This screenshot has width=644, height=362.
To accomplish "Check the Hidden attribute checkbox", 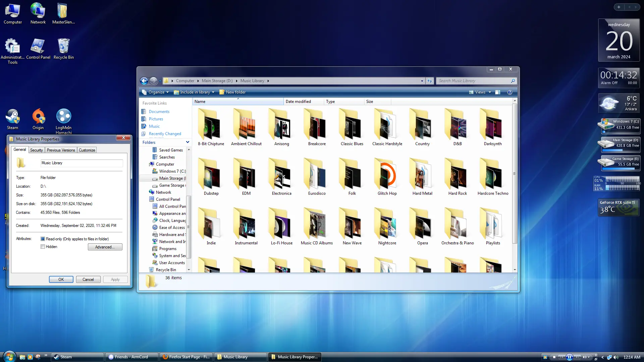I will click(43, 247).
